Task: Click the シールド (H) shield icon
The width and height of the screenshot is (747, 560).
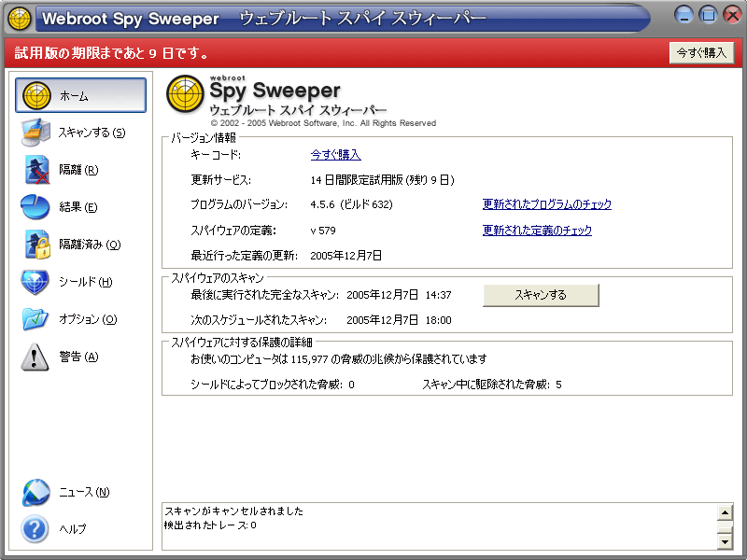Action: pyautogui.click(x=35, y=282)
